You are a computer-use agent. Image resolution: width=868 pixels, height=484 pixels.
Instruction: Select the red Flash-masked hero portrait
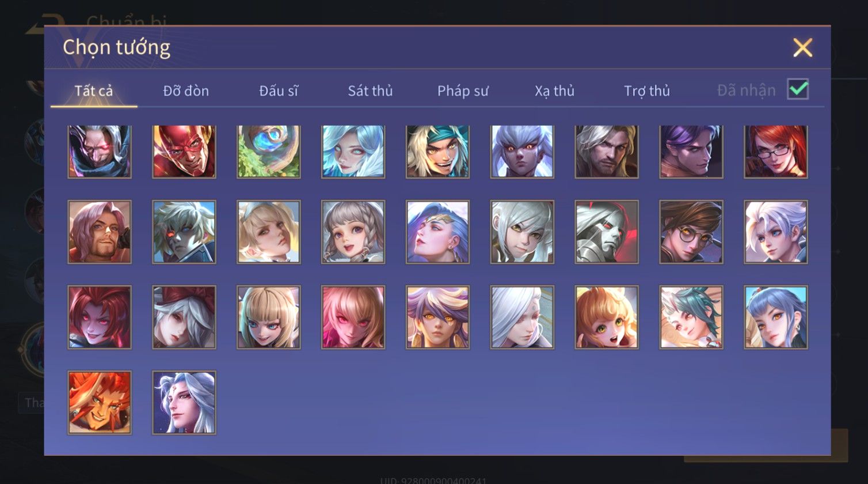coord(184,152)
